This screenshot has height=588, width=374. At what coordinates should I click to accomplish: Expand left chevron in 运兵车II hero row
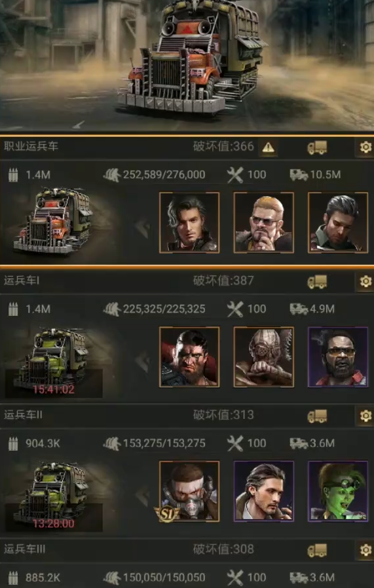coord(142,495)
